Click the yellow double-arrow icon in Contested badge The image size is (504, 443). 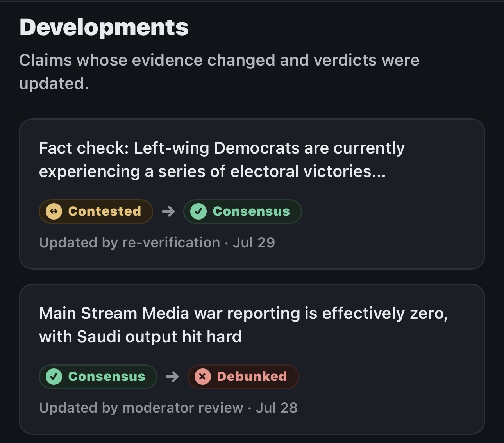(54, 211)
